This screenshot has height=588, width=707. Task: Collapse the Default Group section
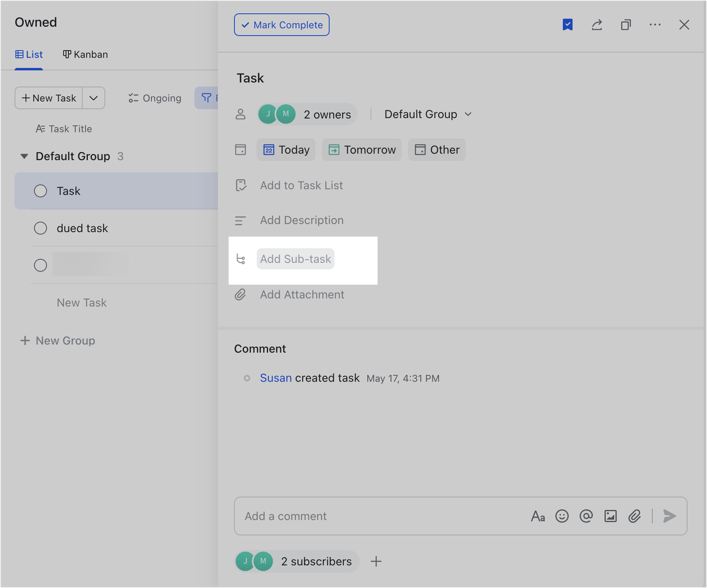[24, 156]
